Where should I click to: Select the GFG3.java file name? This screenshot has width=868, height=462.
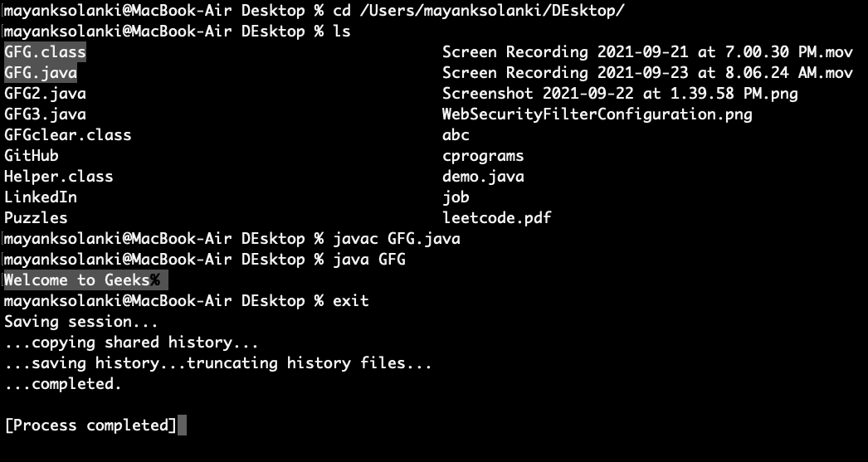(45, 114)
